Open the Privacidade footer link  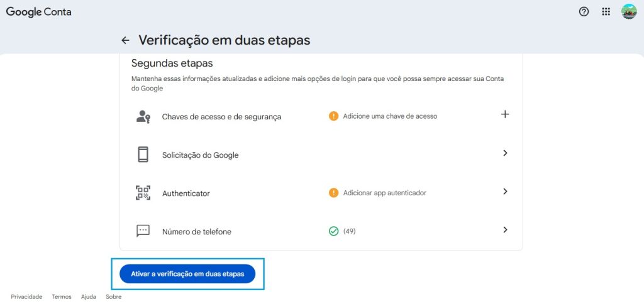click(26, 296)
